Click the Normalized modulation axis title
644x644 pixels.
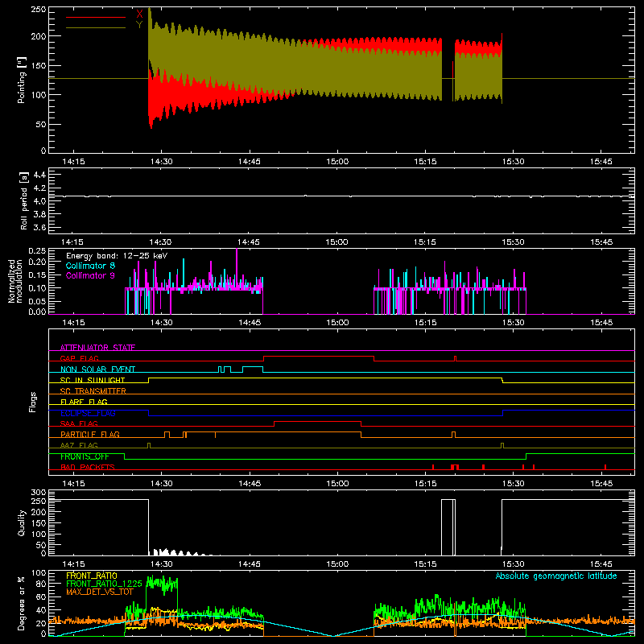pyautogui.click(x=15, y=281)
